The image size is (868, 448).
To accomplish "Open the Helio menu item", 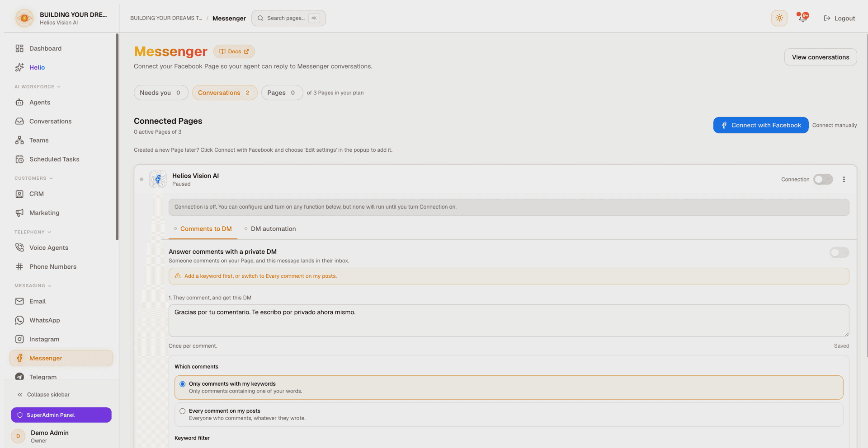I will (61, 67).
